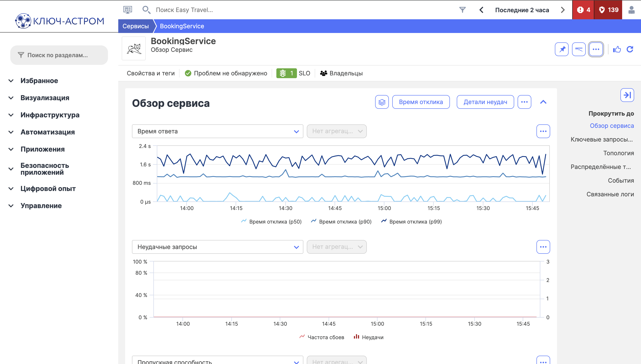Open the user profile icon

tap(631, 10)
